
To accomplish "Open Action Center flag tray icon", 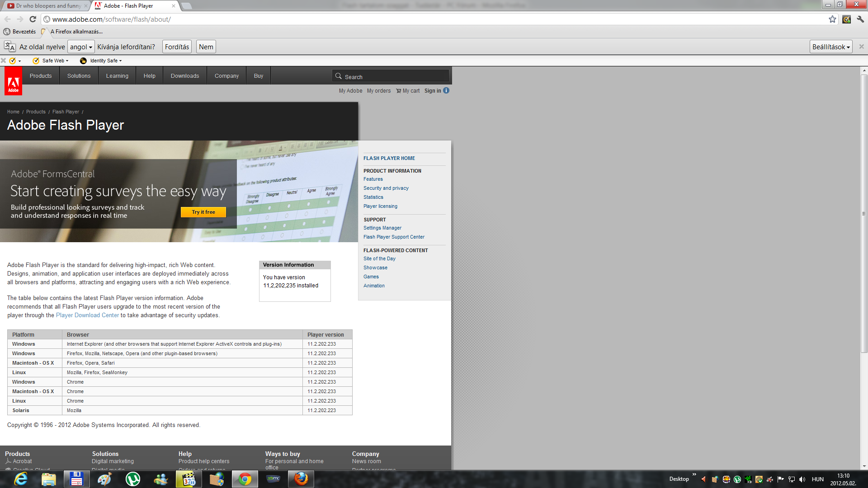I will point(781,479).
